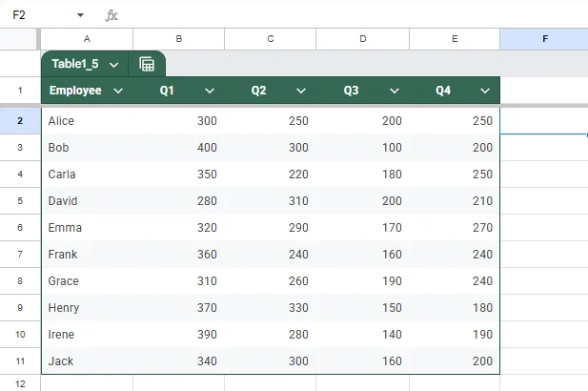Select the cell containing Grace
This screenshot has height=391, width=588.
87,280
